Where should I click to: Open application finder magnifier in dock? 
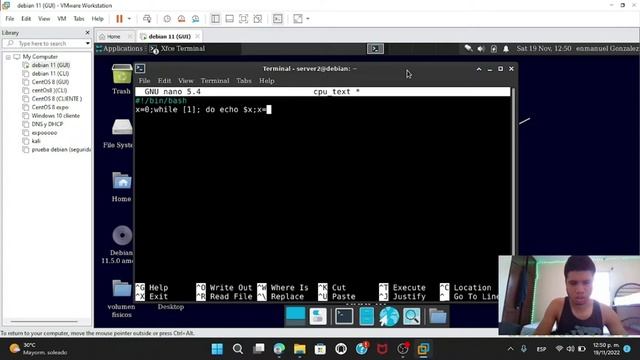[411, 316]
